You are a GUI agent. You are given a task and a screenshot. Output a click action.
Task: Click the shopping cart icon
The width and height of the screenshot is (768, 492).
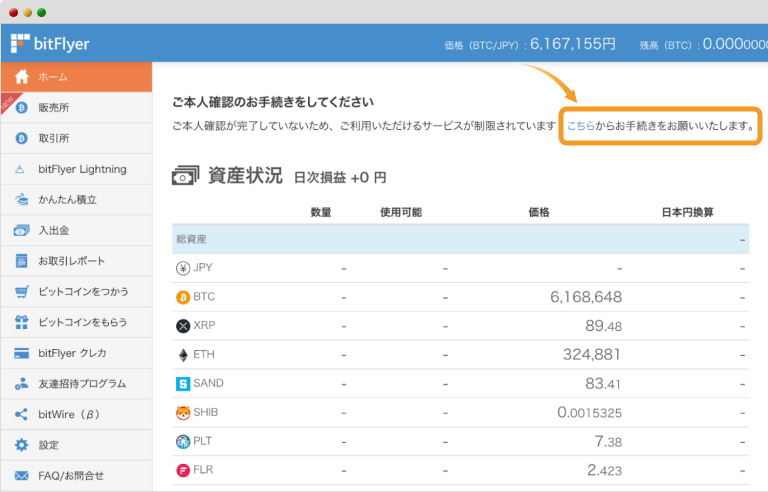point(22,292)
